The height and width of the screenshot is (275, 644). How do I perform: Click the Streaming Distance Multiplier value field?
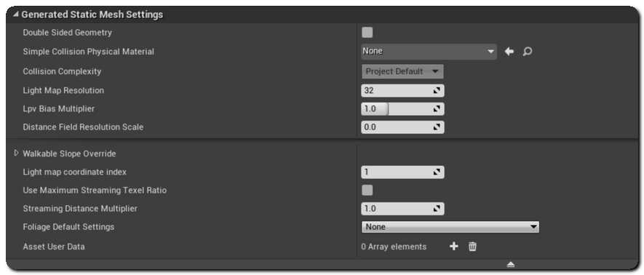point(402,209)
